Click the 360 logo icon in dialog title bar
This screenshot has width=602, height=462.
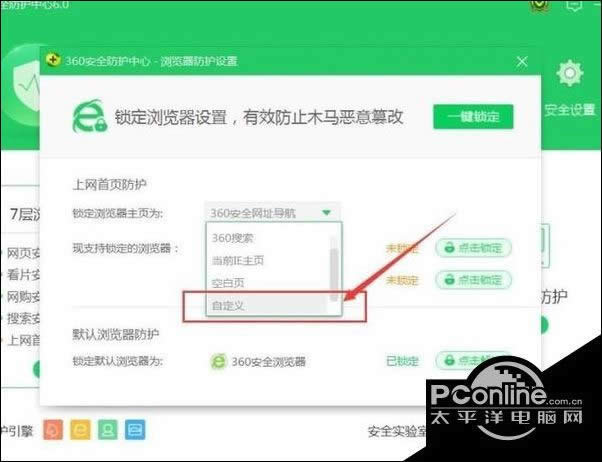(x=53, y=60)
